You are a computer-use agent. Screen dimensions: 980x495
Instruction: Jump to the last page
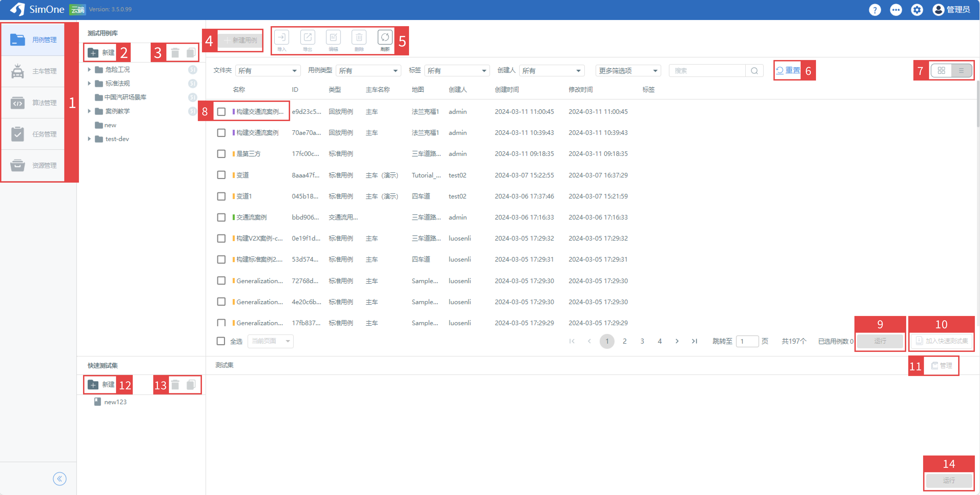pyautogui.click(x=695, y=341)
